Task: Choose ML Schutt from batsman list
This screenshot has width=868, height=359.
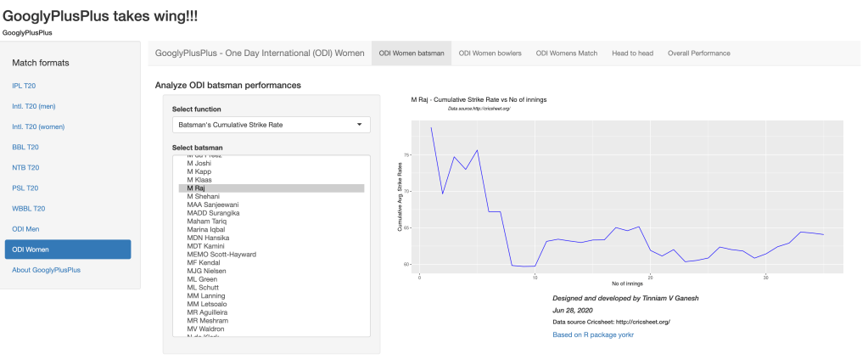Action: click(204, 287)
